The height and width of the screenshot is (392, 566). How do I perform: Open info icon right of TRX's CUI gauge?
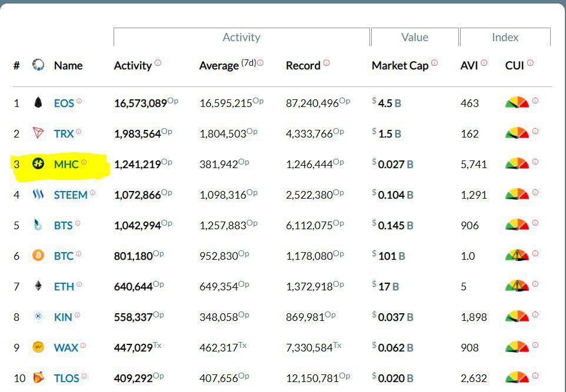coord(535,131)
